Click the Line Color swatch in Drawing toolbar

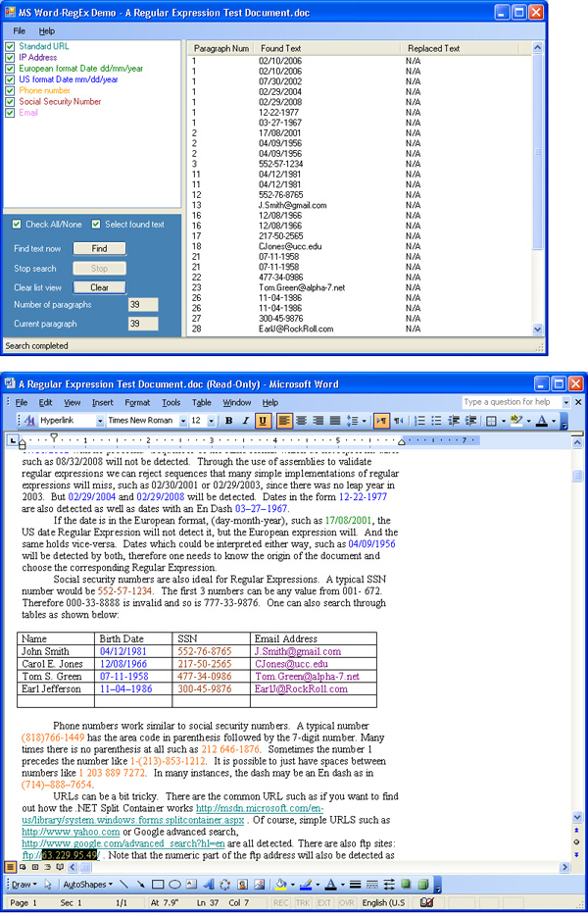click(306, 885)
